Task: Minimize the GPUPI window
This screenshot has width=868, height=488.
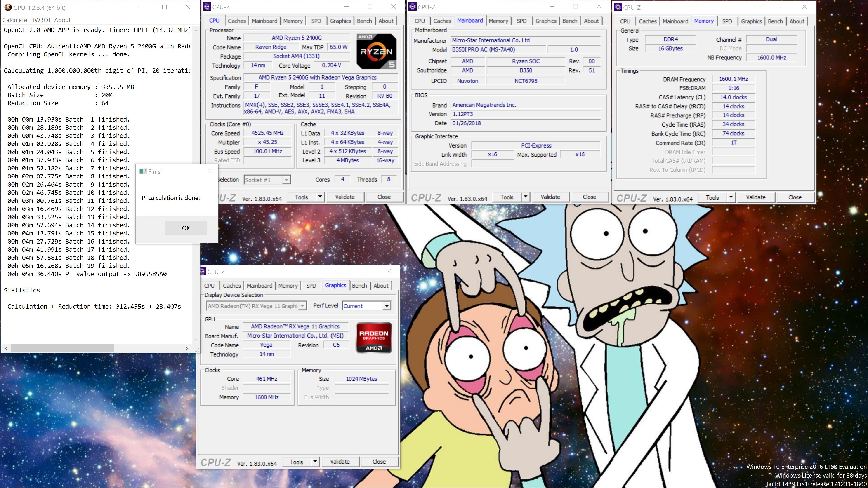Action: [x=141, y=7]
